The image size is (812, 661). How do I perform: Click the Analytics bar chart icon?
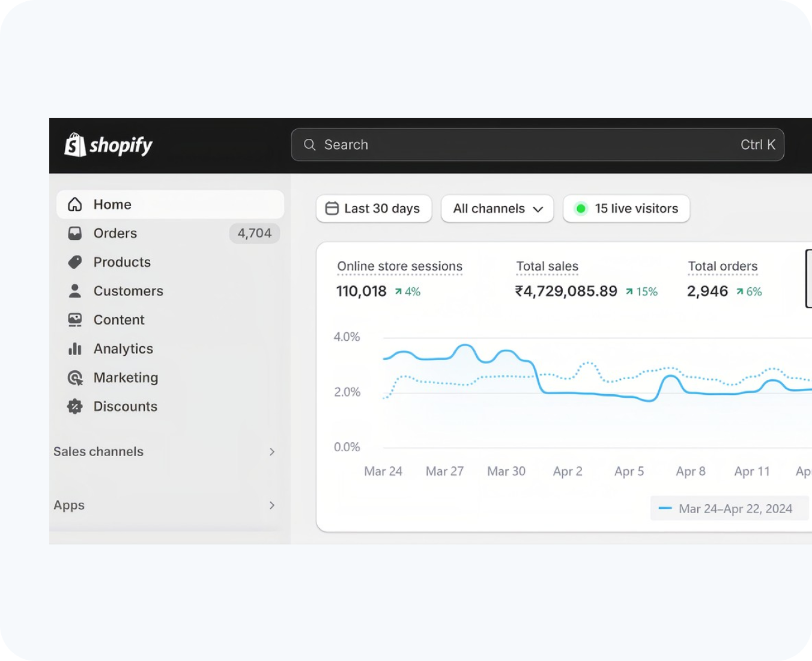click(75, 349)
